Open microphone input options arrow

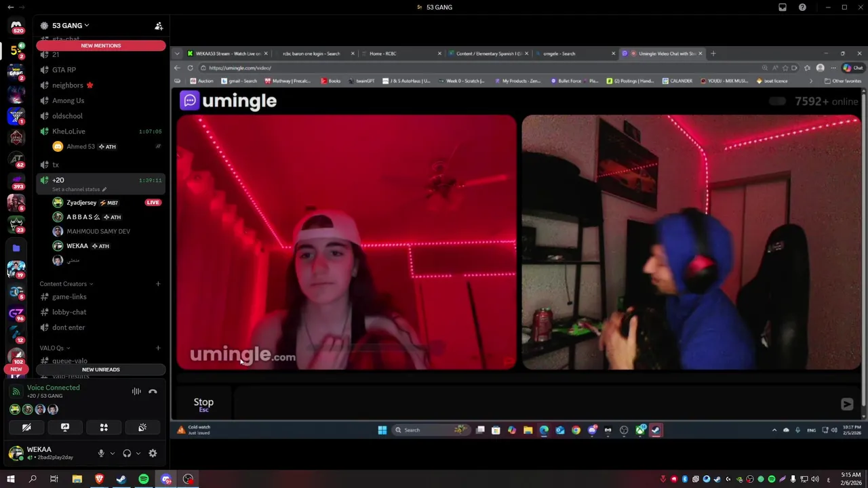click(113, 453)
